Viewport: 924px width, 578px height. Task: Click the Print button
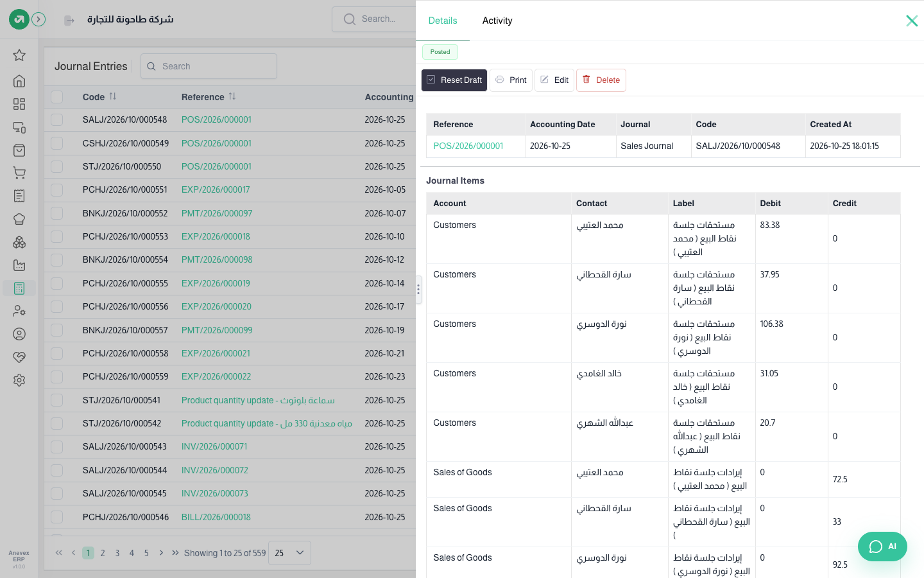tap(511, 80)
